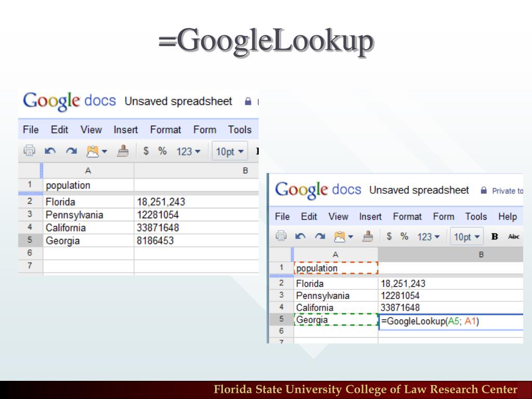Open the View menu in right spreadsheet
Viewport: 532px width, 399px height.
(x=338, y=217)
